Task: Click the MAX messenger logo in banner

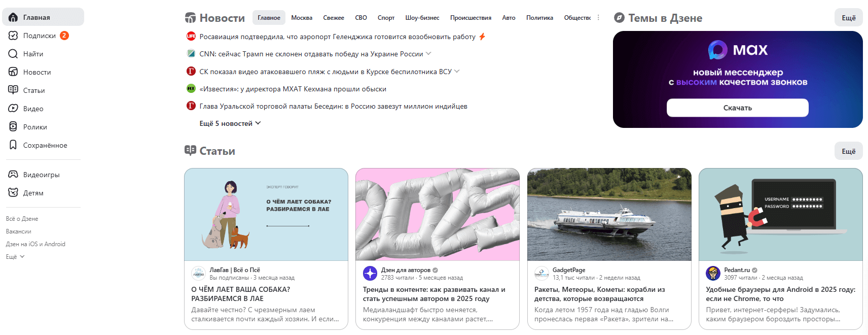Action: pos(738,50)
